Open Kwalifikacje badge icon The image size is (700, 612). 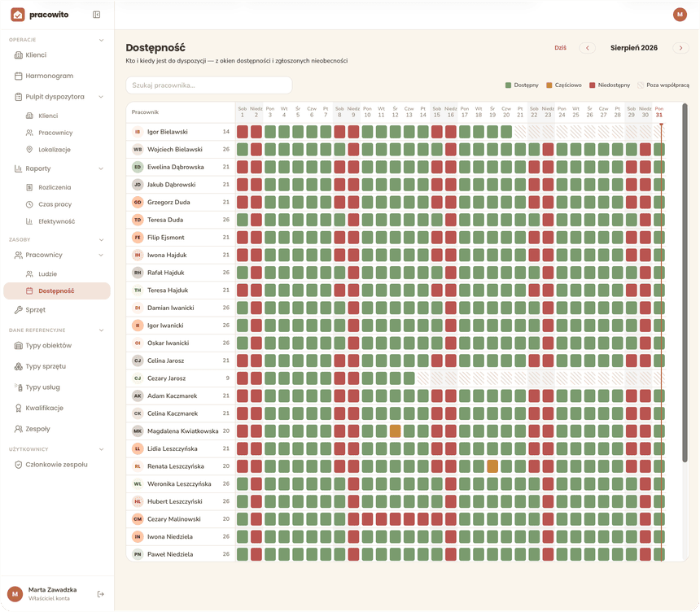coord(18,408)
